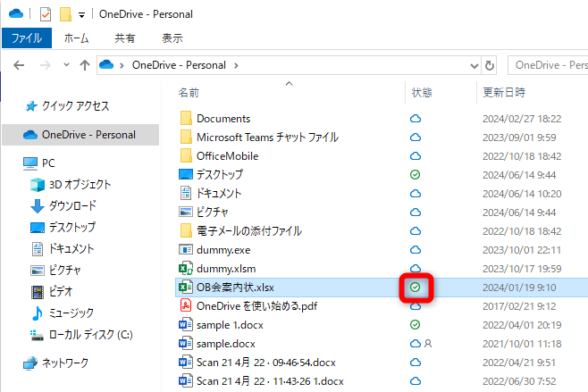
Task: Expand the chevron before OneDrive - Personal in address bar
Action: point(122,65)
